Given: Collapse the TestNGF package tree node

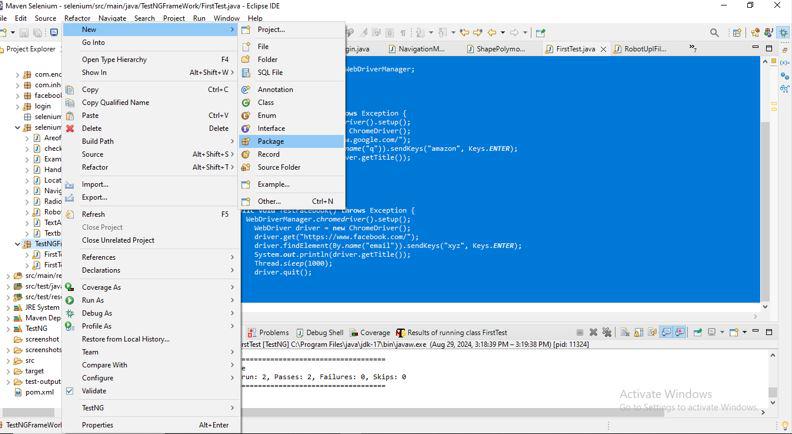Looking at the screenshot, I should click(18, 244).
